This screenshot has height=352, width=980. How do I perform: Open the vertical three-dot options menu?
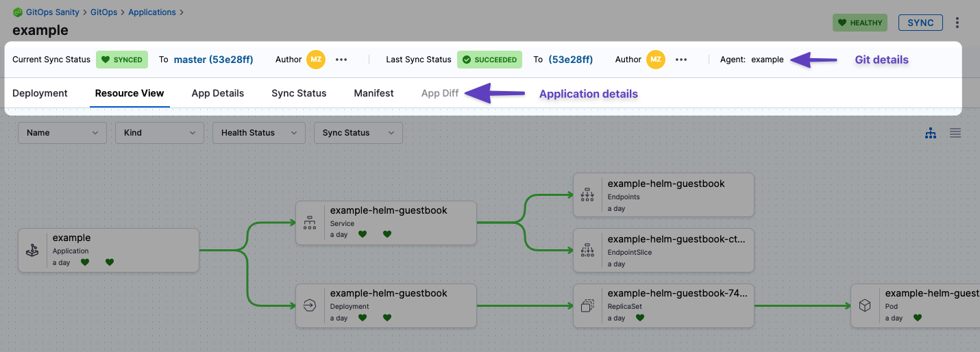click(x=957, y=23)
